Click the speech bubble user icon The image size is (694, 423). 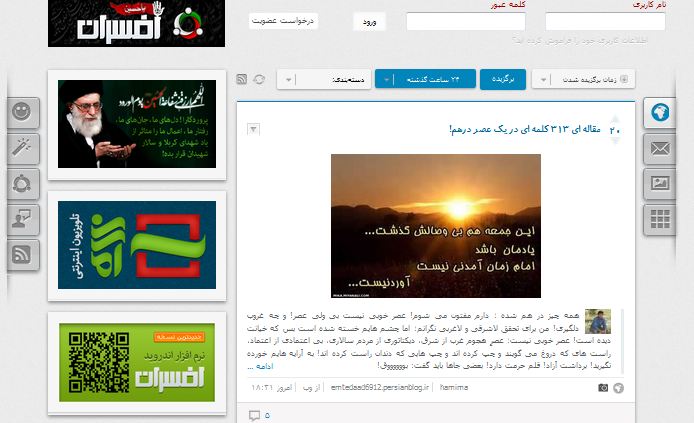[x=23, y=219]
